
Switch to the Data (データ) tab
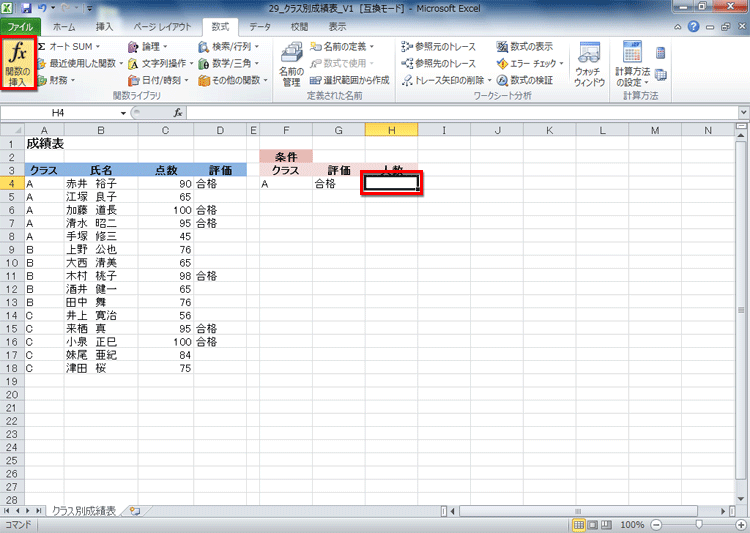[x=260, y=27]
